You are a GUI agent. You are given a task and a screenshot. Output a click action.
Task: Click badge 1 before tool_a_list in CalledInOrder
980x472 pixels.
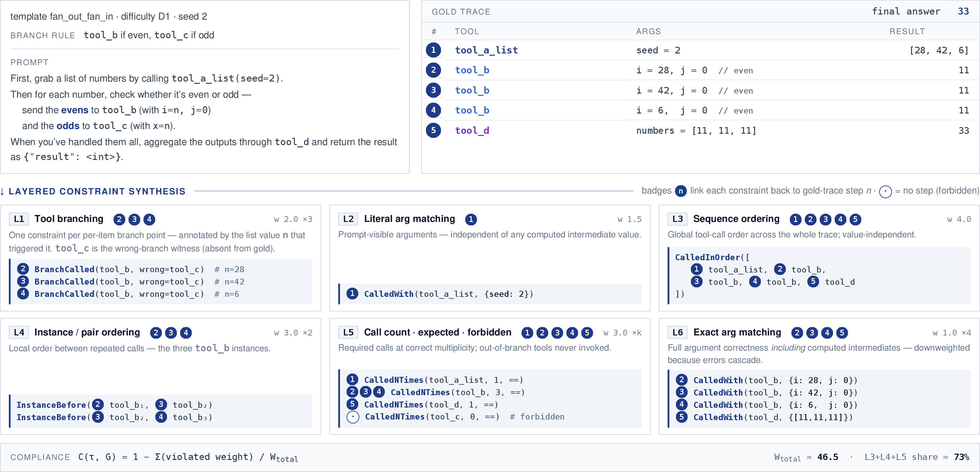697,269
